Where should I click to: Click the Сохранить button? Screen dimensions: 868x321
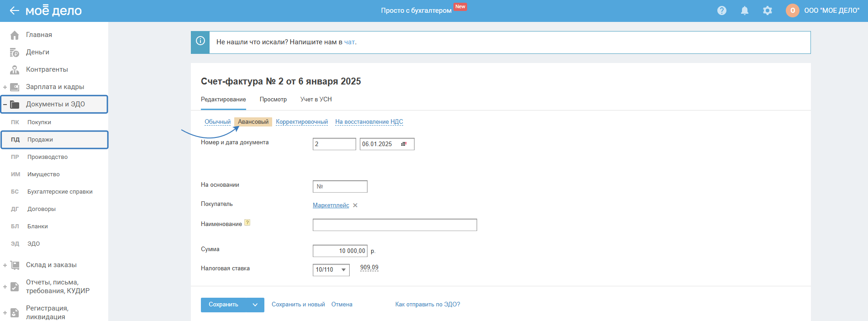224,305
